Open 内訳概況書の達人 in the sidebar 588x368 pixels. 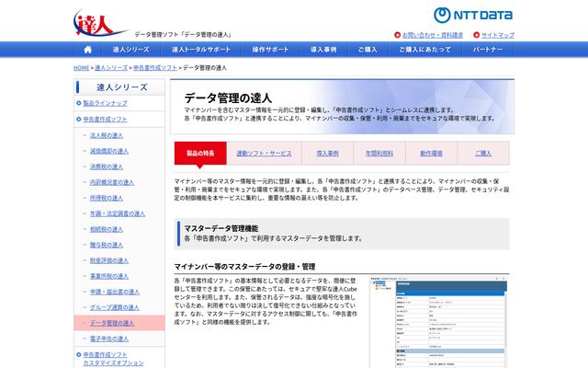pos(112,182)
